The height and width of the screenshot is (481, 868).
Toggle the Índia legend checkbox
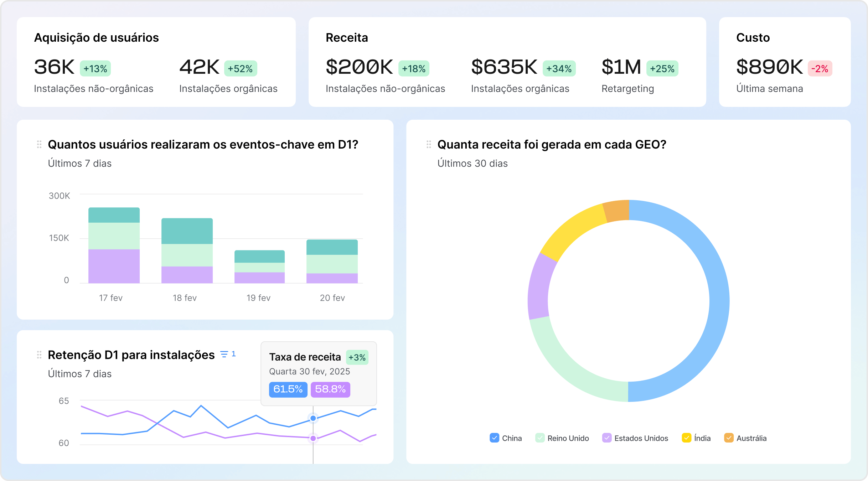tap(686, 438)
